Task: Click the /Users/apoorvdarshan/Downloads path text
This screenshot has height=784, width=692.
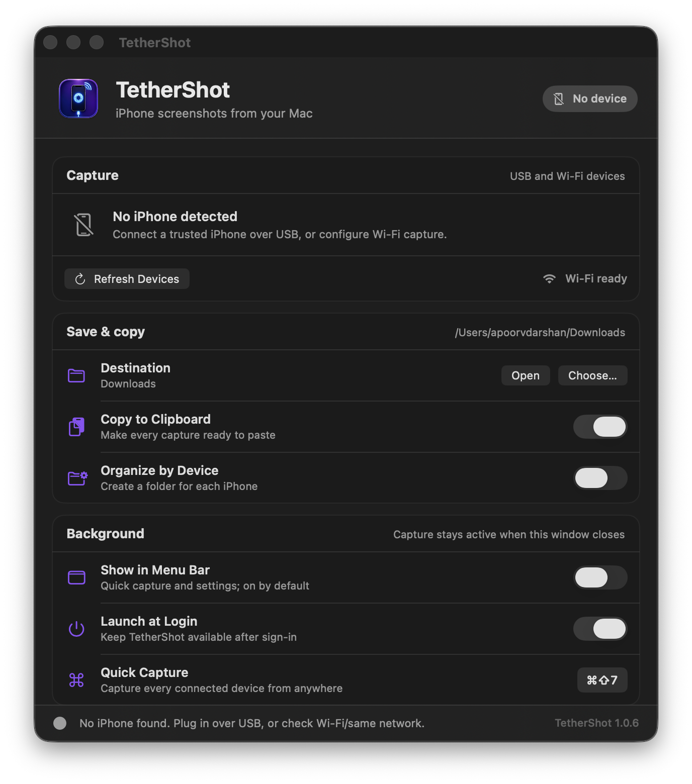Action: point(540,333)
